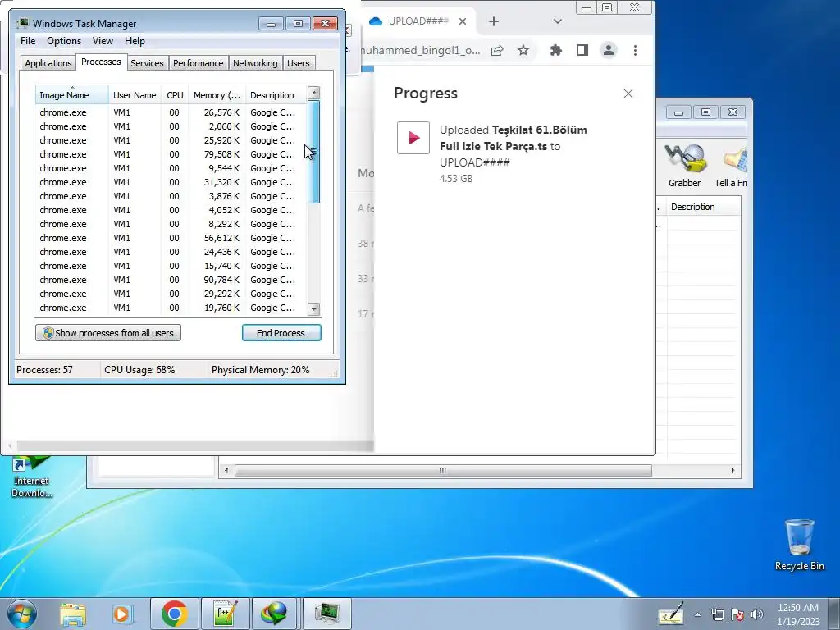Open Chrome profile avatar menu
The height and width of the screenshot is (630, 840).
pos(609,50)
